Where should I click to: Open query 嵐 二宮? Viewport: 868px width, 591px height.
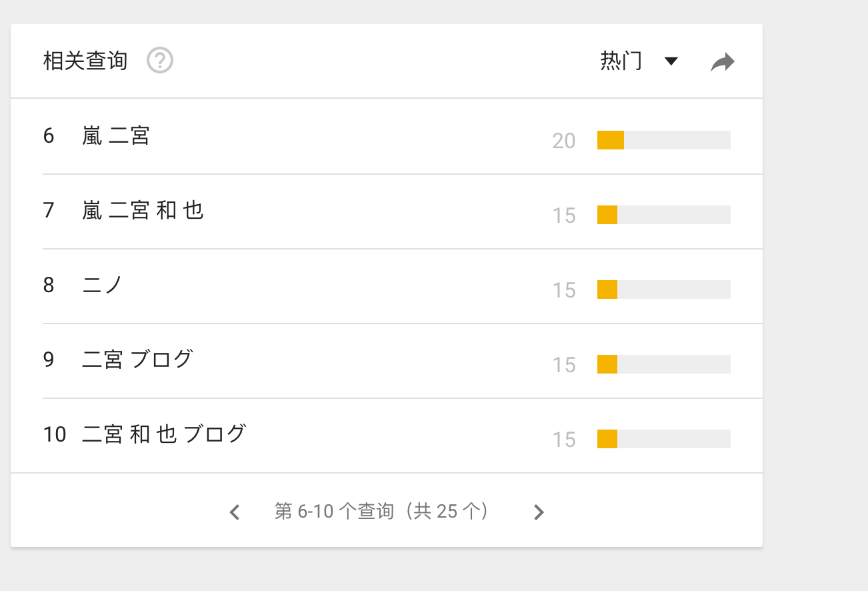tap(116, 136)
